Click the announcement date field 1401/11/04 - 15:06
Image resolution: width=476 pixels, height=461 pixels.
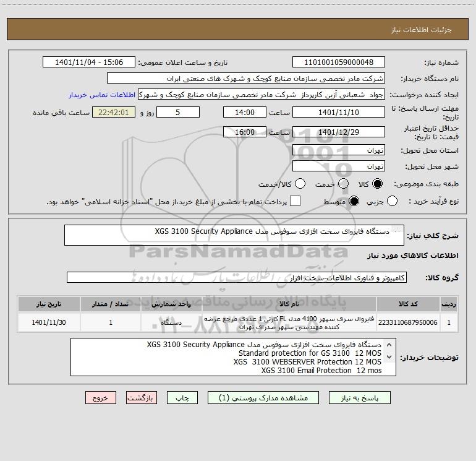point(89,62)
